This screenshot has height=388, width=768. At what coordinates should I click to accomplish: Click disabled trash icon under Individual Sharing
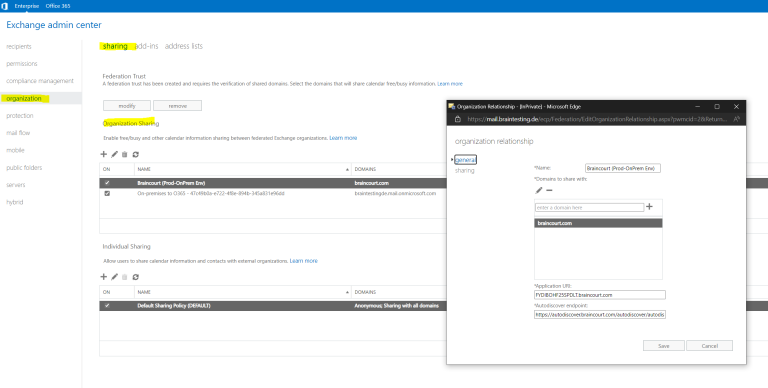124,277
